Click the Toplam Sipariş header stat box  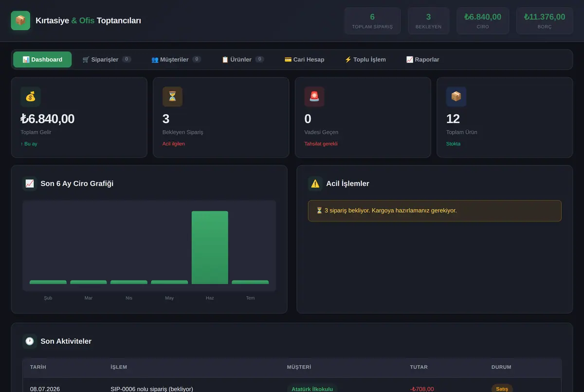coord(372,21)
